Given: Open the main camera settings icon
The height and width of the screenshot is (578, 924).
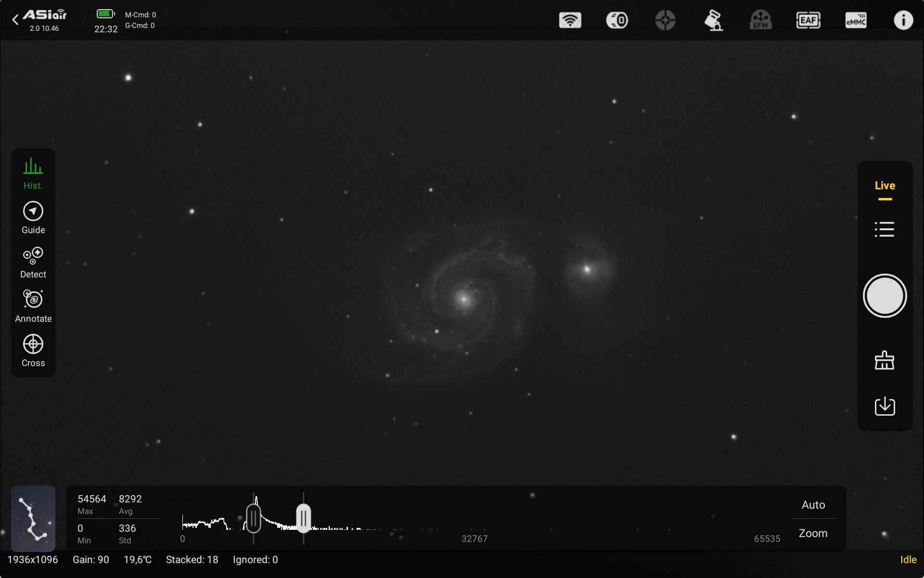Looking at the screenshot, I should [x=617, y=20].
